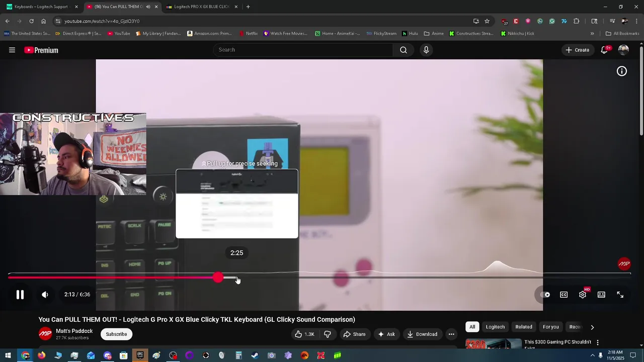Open the browser home page
The width and height of the screenshot is (644, 362).
pyautogui.click(x=43, y=21)
